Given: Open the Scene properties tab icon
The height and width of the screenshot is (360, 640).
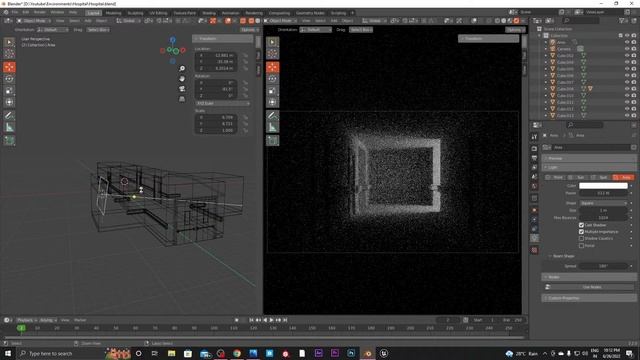Looking at the screenshot, I should click(x=534, y=177).
